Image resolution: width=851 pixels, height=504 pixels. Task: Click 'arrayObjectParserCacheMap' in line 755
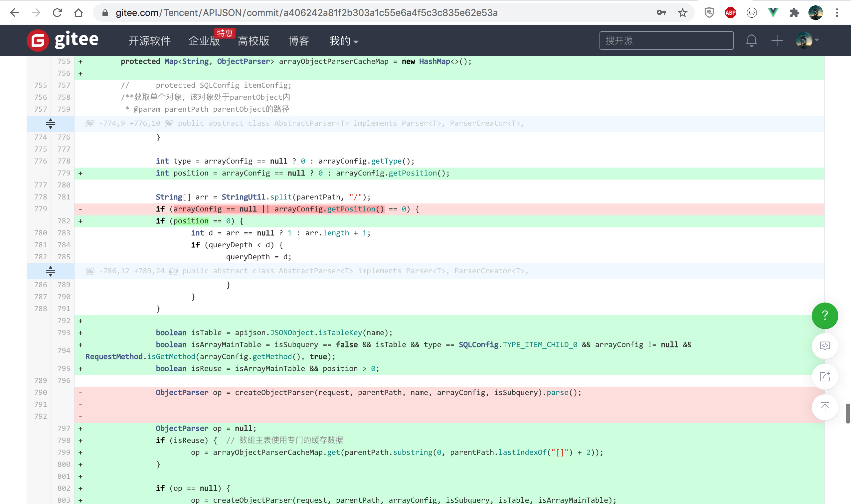pos(333,61)
